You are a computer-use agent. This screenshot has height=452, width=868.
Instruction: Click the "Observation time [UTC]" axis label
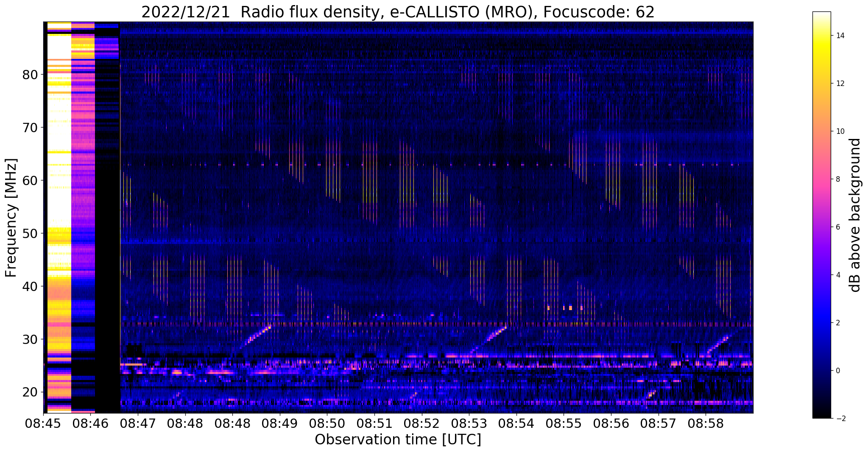(x=398, y=440)
